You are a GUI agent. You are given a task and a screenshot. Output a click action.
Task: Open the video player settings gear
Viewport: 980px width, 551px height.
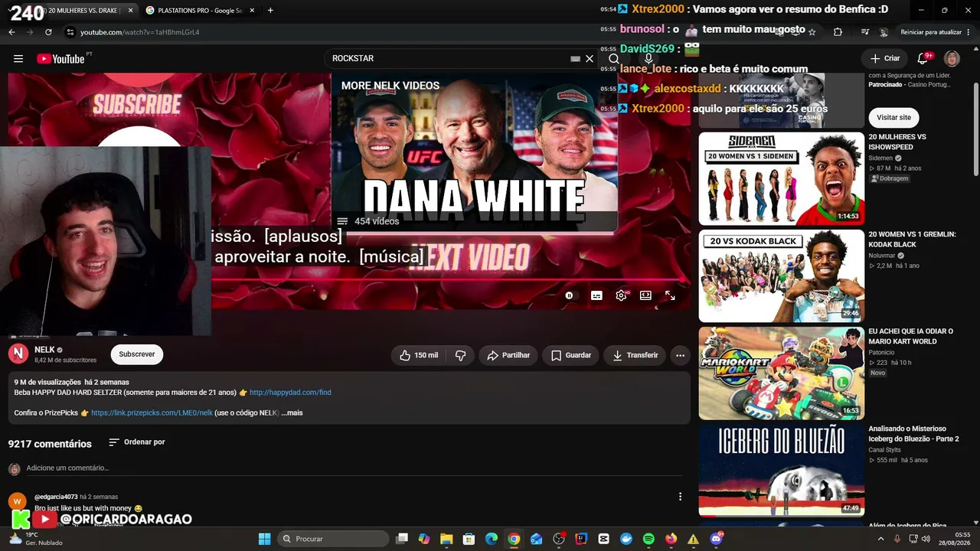point(621,295)
